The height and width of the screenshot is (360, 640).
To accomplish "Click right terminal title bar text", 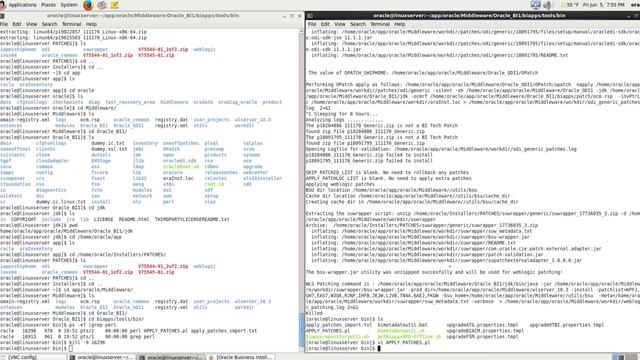I will 469,16.
